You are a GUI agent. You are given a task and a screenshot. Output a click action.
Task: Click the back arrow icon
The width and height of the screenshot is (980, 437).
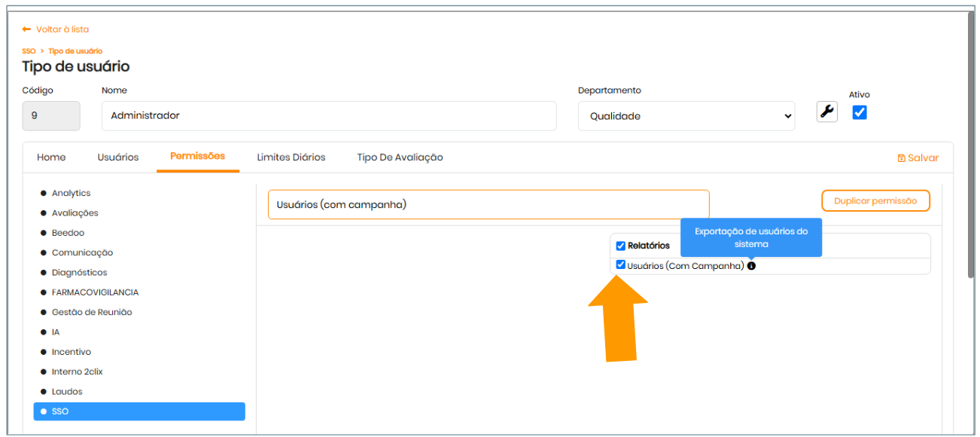click(x=26, y=29)
